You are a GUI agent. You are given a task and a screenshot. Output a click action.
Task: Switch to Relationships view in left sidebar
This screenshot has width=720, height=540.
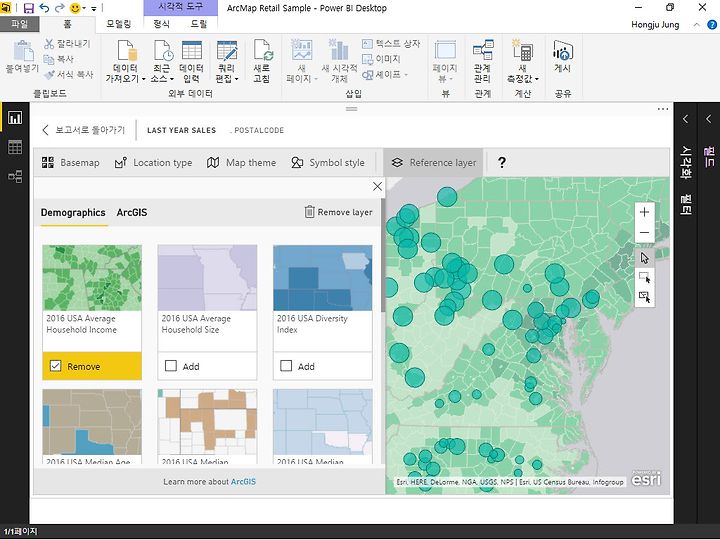click(x=15, y=176)
